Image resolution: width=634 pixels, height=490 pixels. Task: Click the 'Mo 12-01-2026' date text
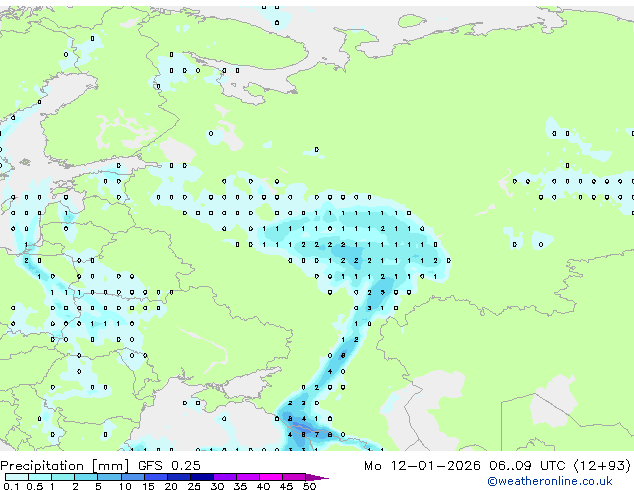[422, 466]
